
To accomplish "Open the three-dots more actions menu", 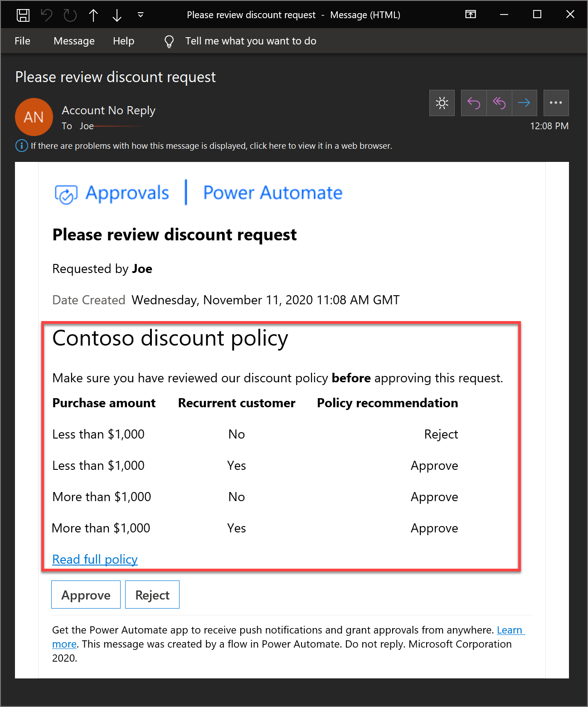I will pyautogui.click(x=556, y=103).
